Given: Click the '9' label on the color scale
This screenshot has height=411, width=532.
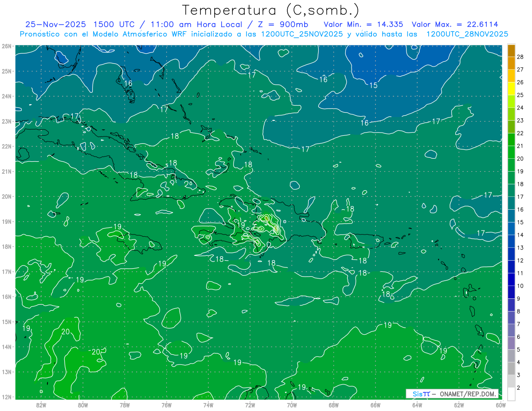Looking at the screenshot, I should pos(519,298).
